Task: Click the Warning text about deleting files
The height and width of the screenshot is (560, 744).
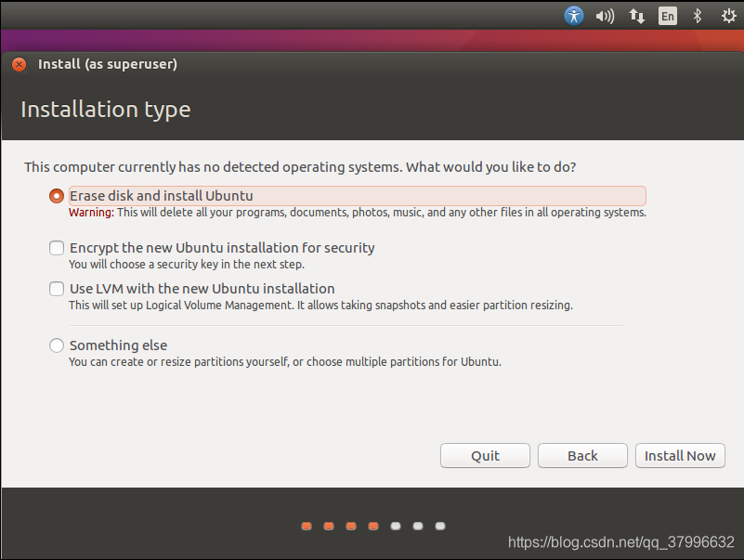Action: (x=358, y=212)
